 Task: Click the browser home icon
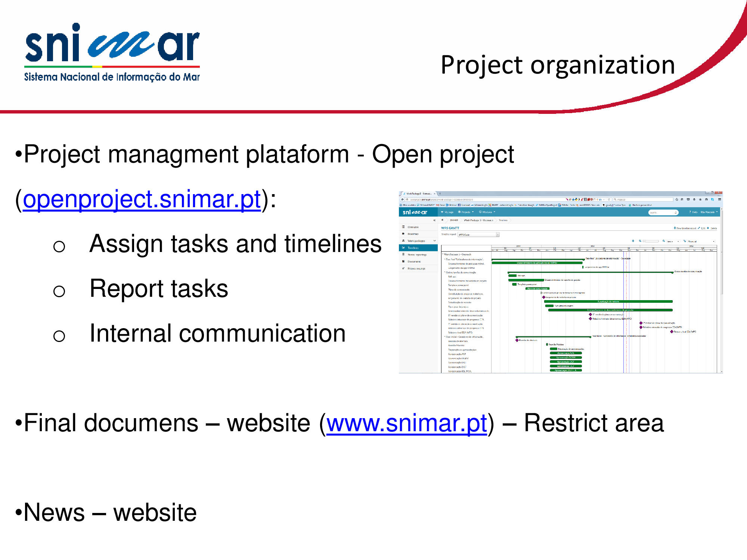700,199
